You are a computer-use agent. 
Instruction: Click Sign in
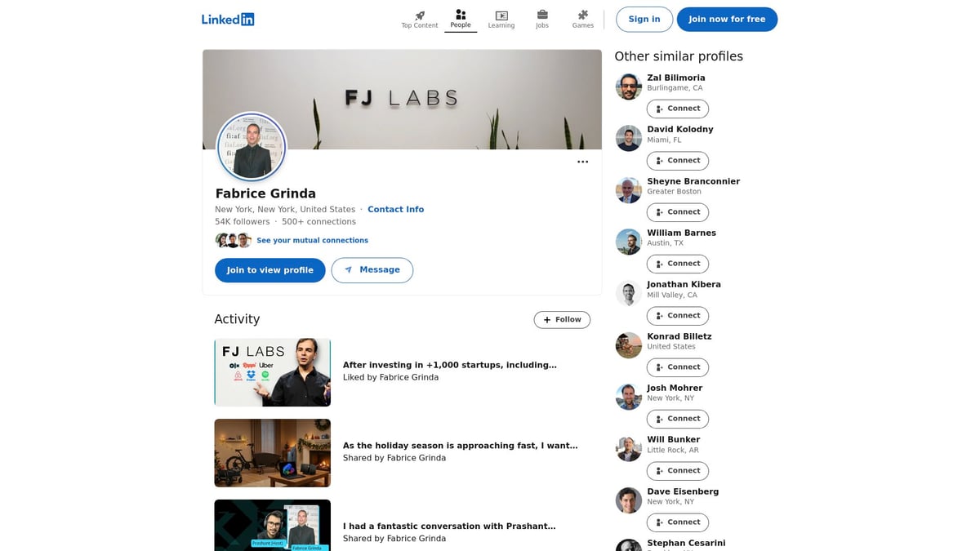tap(644, 19)
